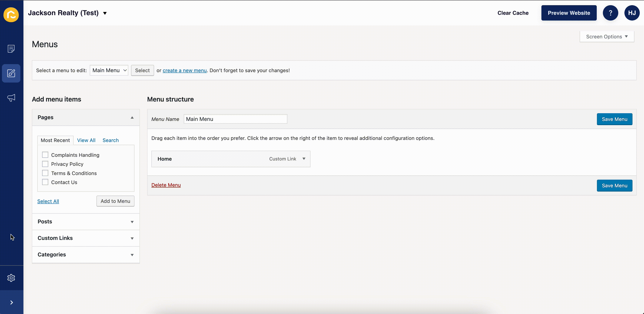Viewport: 644px width, 314px height.
Task: Open the megaphone marketing icon in the sidebar
Action: coord(11,98)
